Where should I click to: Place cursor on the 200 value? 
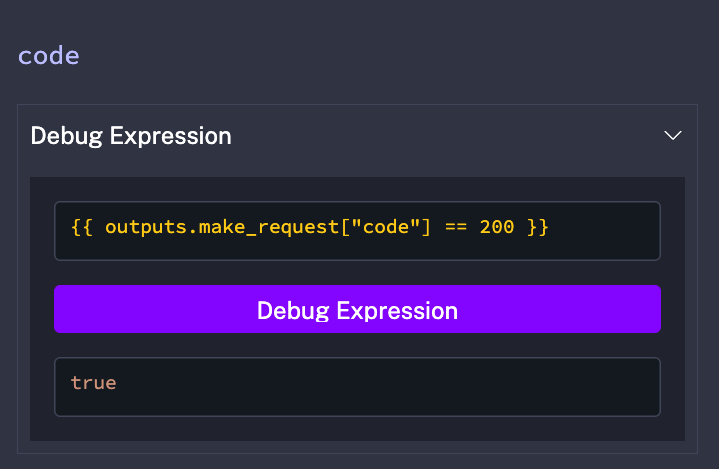click(x=497, y=227)
